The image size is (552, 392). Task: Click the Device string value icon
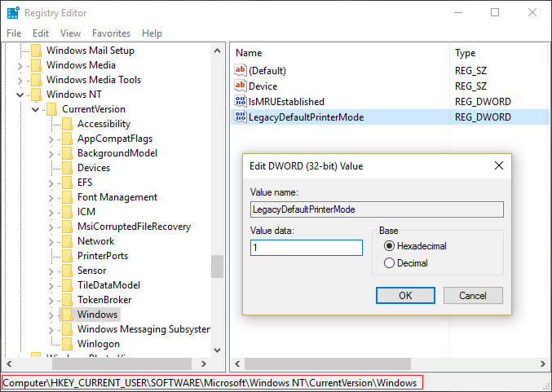tap(241, 86)
